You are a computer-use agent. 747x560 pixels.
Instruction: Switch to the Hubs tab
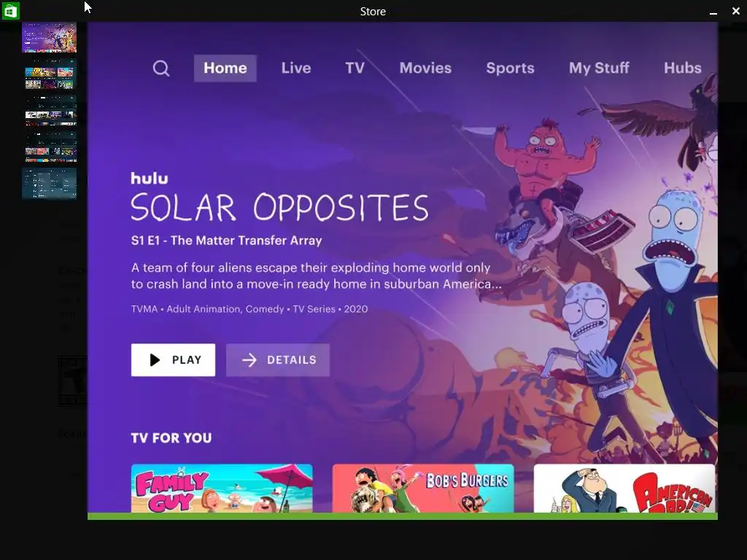683,68
